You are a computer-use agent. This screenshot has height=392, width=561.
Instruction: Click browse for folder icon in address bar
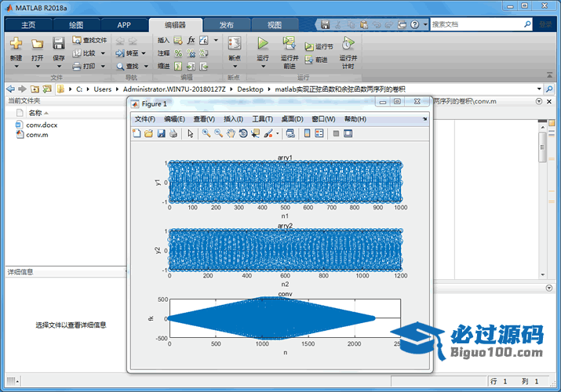point(47,89)
